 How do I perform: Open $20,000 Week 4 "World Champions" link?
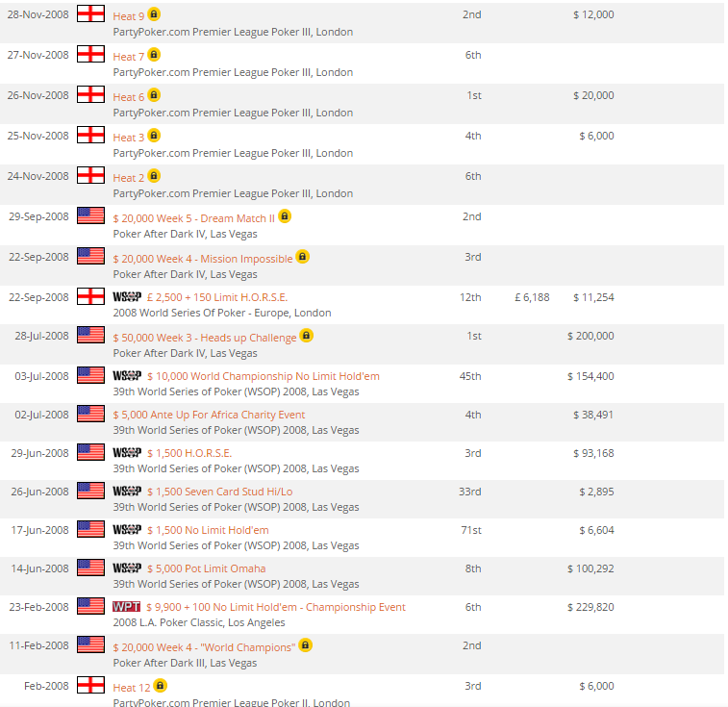204,647
